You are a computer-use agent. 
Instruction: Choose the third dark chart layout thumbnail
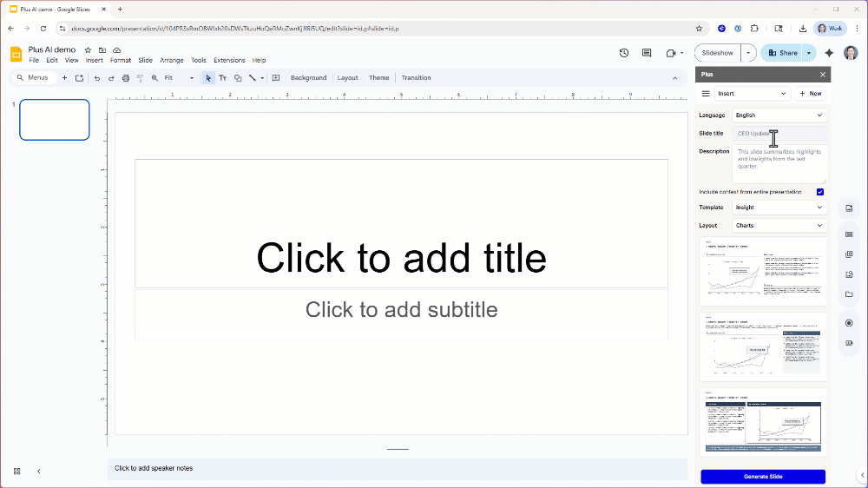tap(763, 422)
